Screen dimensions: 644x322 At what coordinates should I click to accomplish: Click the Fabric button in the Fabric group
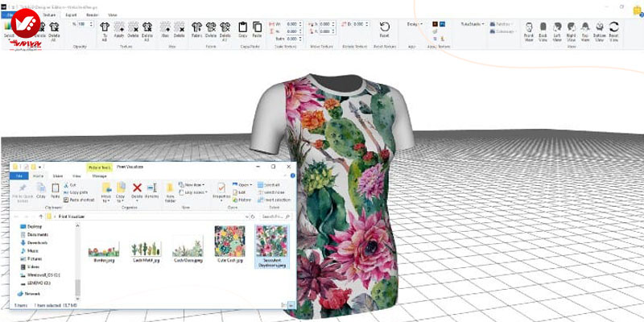click(196, 31)
